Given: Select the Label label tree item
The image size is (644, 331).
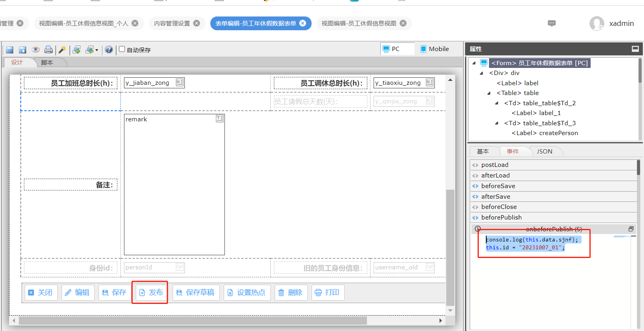Looking at the screenshot, I should 517,83.
